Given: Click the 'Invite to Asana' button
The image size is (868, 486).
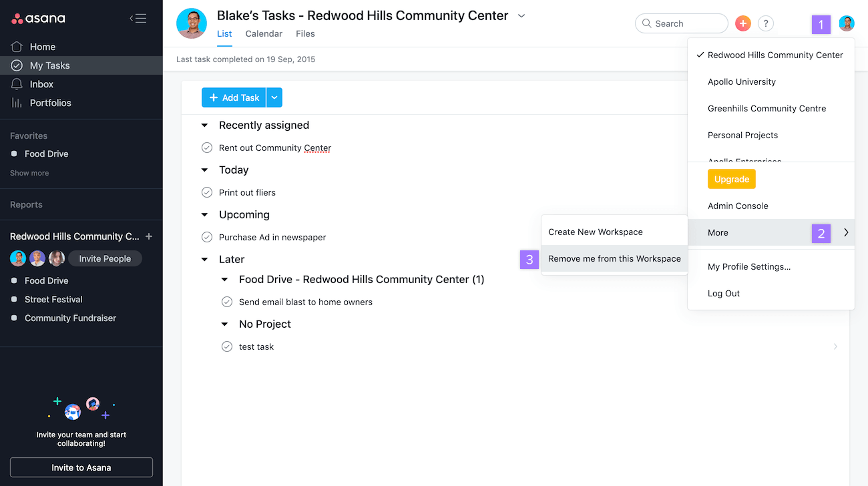Looking at the screenshot, I should pos(81,467).
